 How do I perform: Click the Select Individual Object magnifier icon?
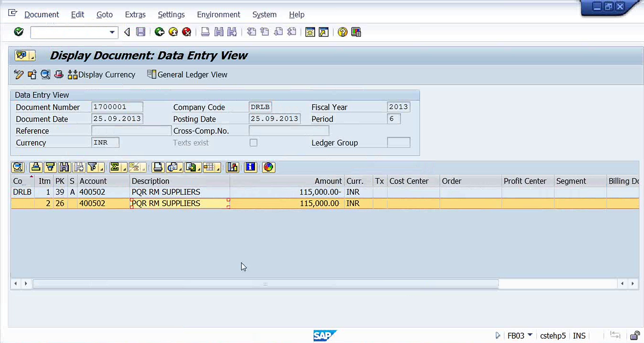click(45, 74)
